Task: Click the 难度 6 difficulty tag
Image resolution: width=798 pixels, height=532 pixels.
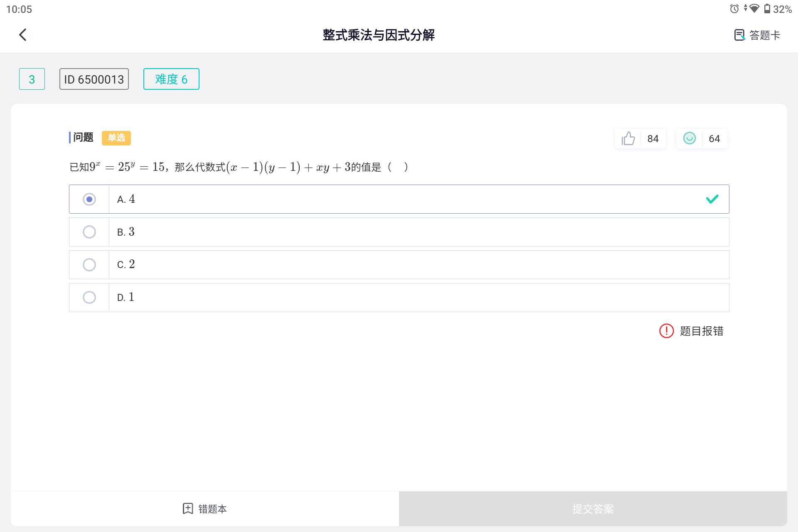Action: pos(171,79)
